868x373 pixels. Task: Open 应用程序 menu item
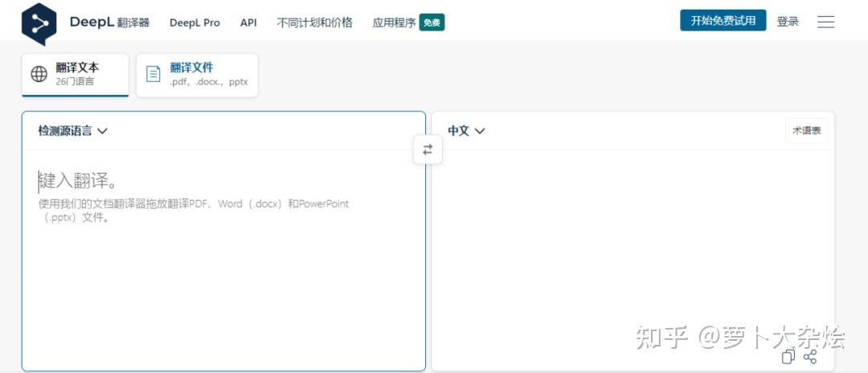tap(394, 23)
